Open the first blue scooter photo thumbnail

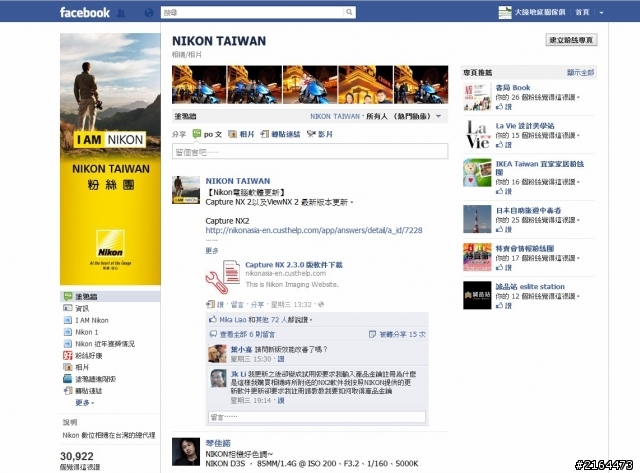(199, 84)
